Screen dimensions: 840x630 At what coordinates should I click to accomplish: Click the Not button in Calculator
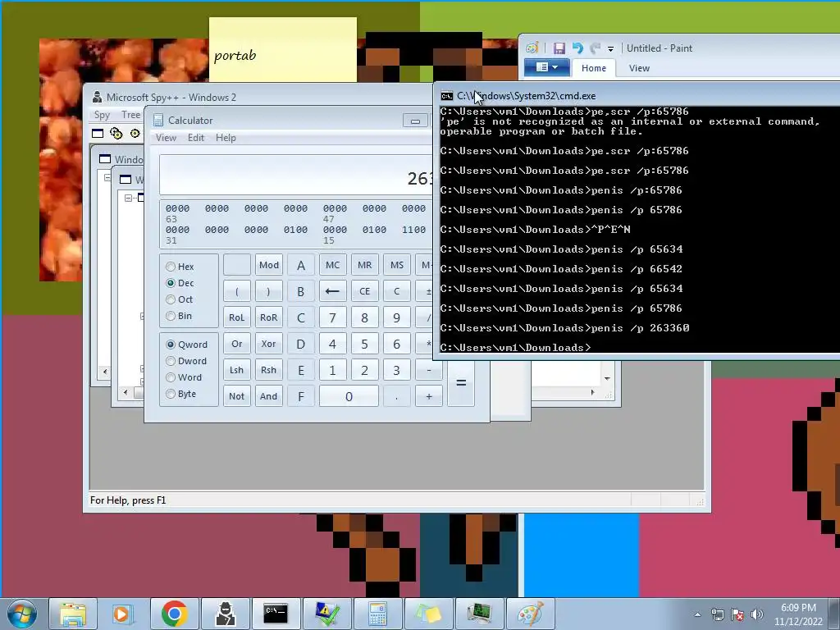[237, 396]
